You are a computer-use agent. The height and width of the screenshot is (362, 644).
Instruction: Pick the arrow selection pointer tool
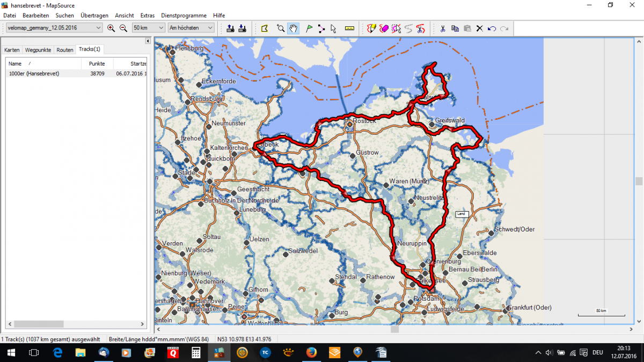[333, 28]
